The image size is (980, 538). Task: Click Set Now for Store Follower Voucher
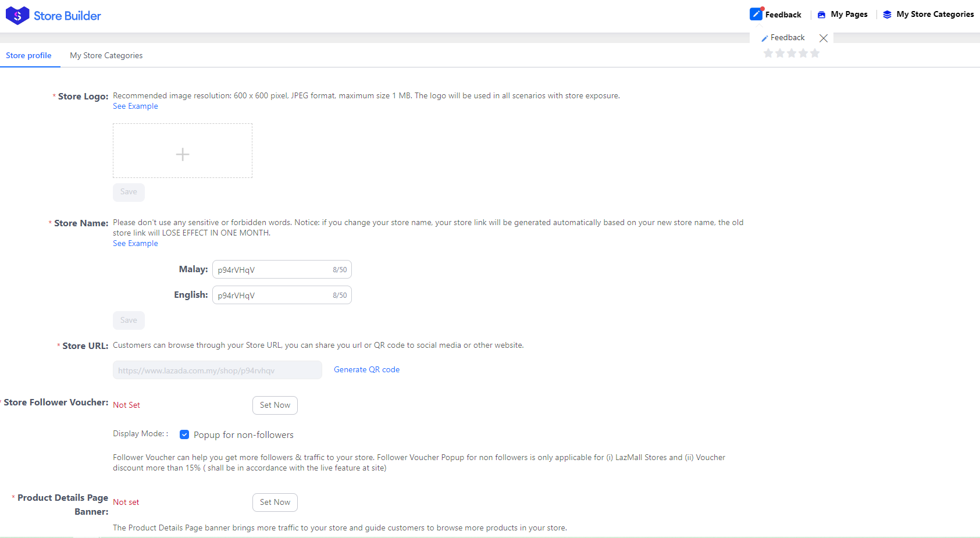click(x=275, y=405)
